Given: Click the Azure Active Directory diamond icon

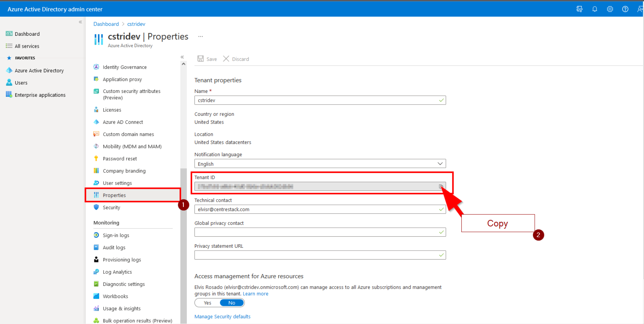Looking at the screenshot, I should 9,70.
